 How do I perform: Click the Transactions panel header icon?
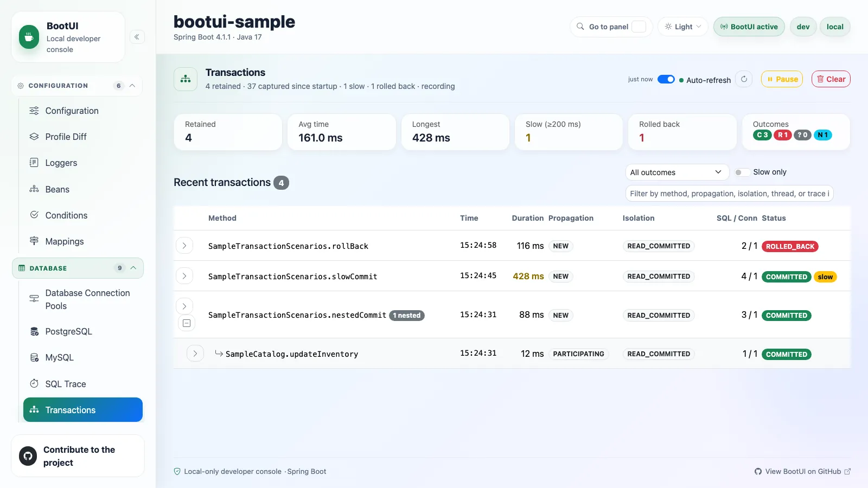[186, 79]
